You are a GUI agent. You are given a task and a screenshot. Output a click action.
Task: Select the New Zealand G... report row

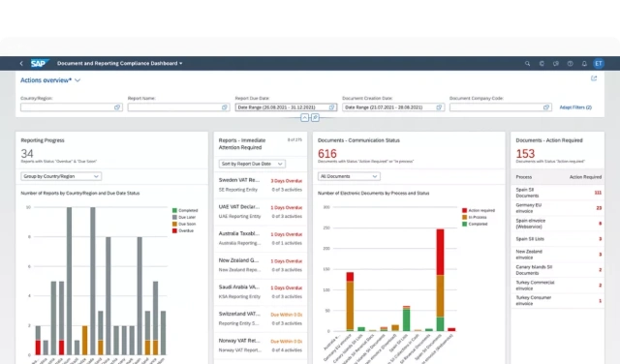click(261, 265)
